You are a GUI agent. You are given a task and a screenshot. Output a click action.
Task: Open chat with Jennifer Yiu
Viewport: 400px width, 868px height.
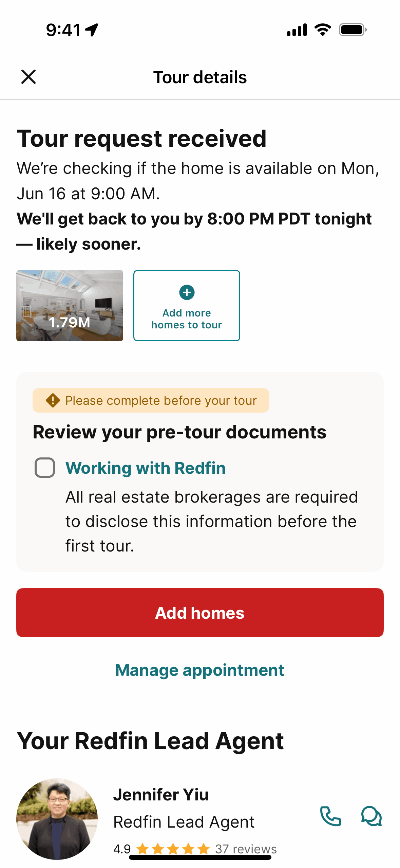coord(371,816)
